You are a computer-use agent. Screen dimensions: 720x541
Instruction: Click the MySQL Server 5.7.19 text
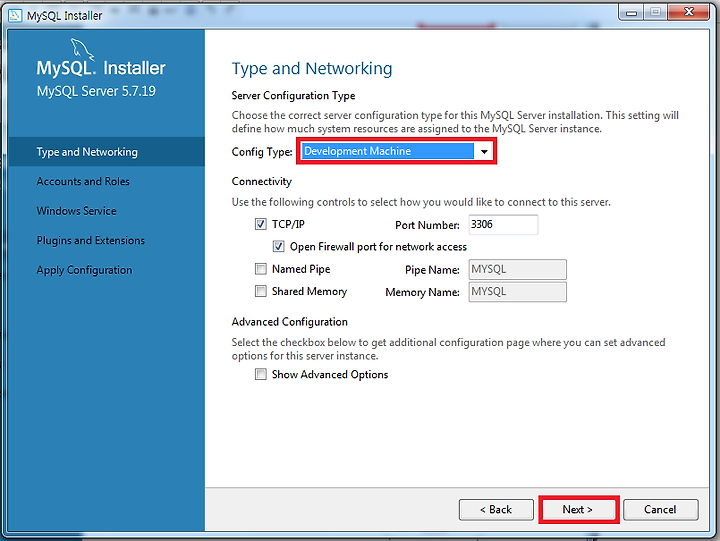point(96,91)
